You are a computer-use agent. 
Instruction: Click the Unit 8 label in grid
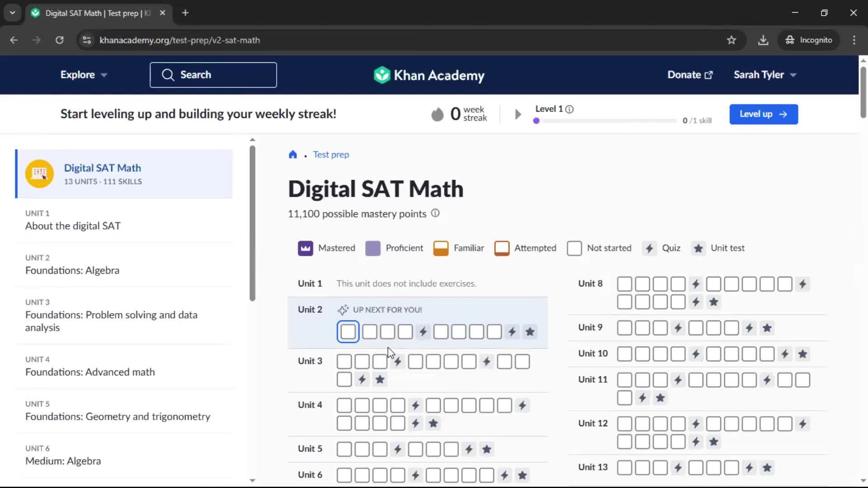[590, 284]
